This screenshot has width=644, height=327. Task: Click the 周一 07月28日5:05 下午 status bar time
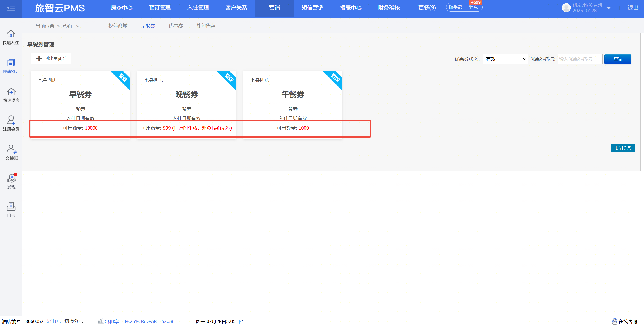coord(221,321)
